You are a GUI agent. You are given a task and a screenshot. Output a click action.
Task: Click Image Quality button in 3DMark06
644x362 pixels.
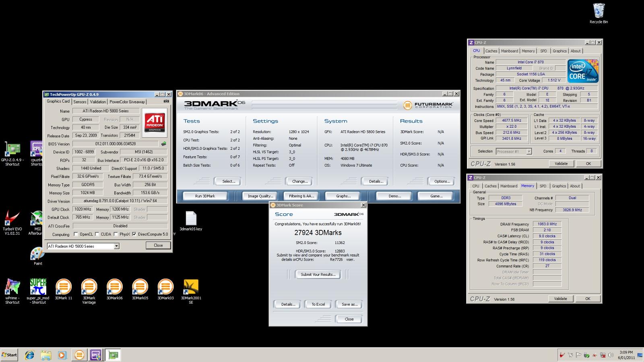(260, 196)
